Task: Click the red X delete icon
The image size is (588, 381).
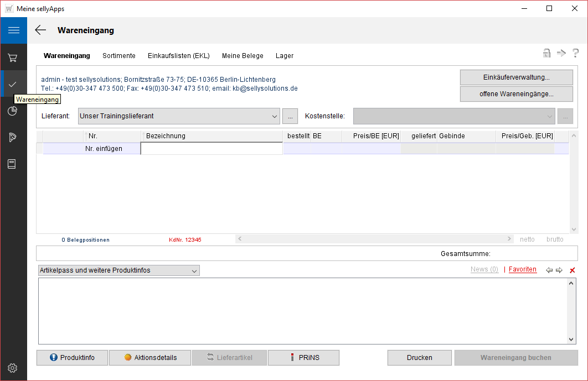Action: (572, 270)
